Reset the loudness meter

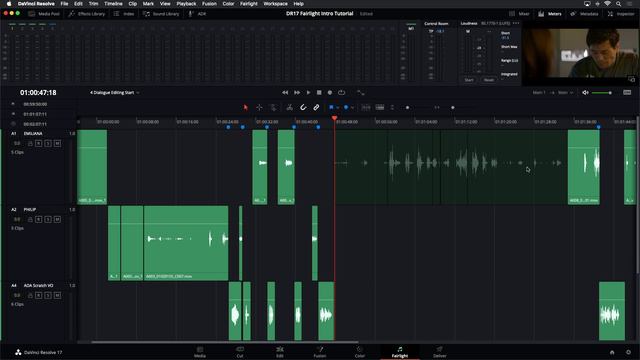[x=489, y=80]
